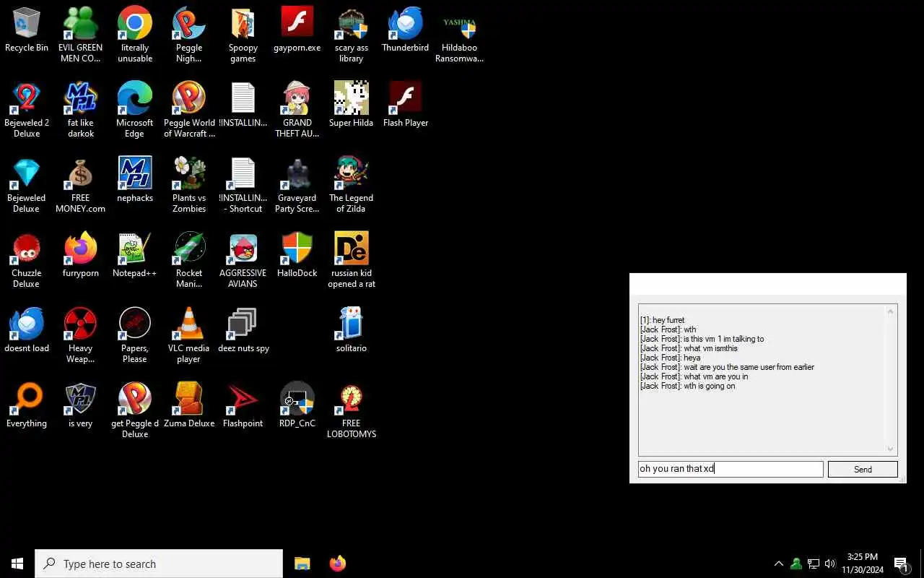Select the doesnt load icon
Image resolution: width=924 pixels, height=578 pixels.
27,324
